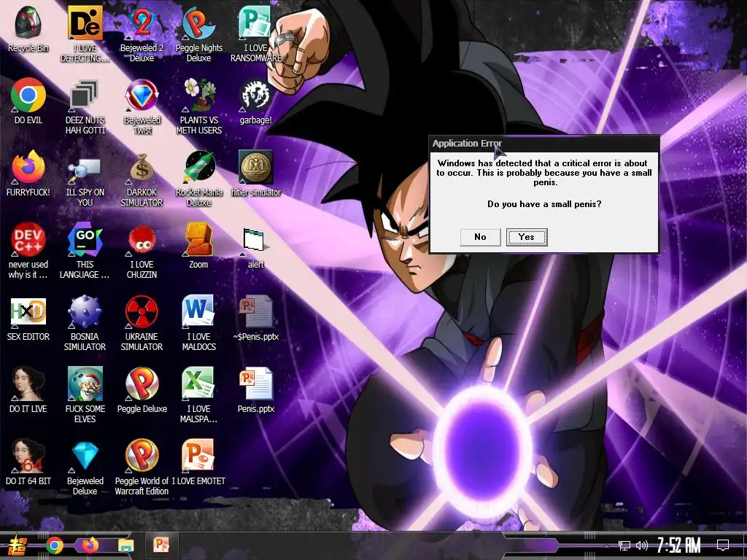Open the network status tray icon
Viewport: 747px width, 560px height.
point(624,545)
